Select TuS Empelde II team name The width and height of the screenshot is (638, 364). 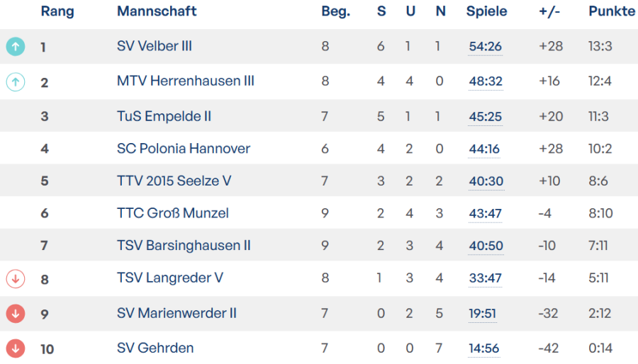(164, 116)
